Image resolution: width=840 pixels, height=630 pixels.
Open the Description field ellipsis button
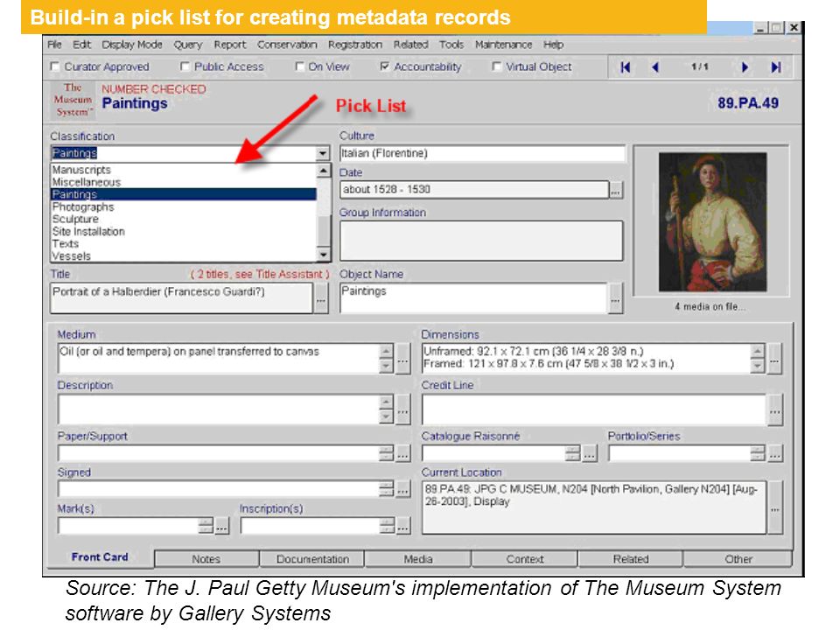pos(402,409)
